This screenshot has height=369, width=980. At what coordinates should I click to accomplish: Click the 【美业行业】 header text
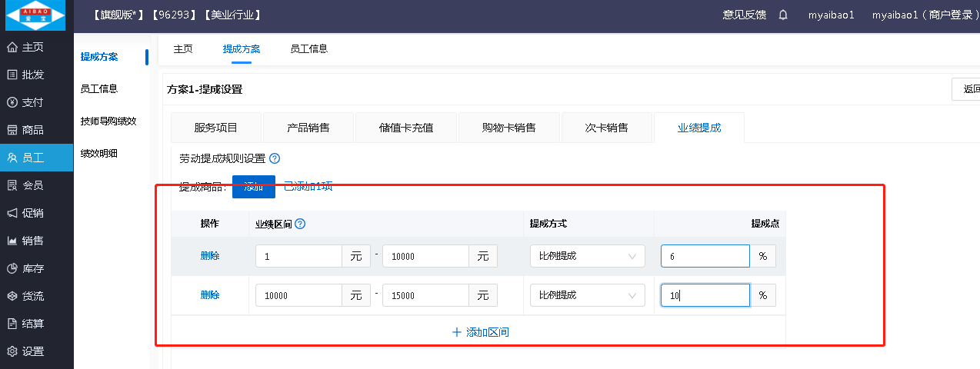tap(232, 15)
